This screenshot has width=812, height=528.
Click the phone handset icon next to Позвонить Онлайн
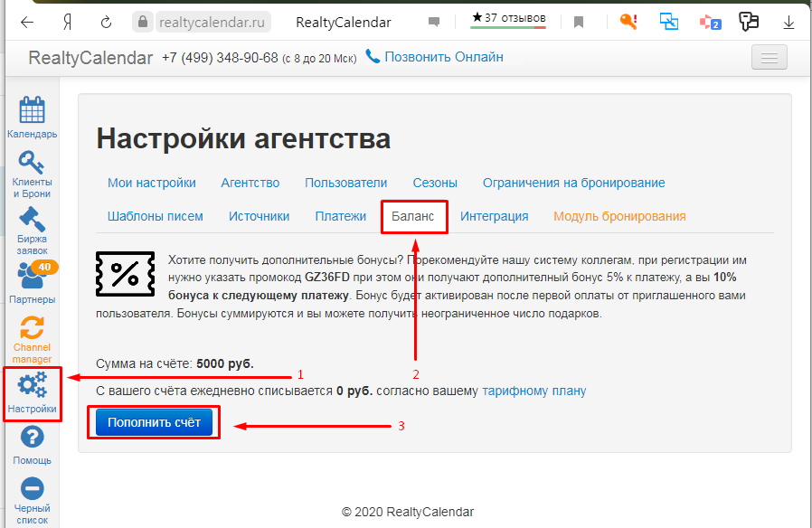coord(373,56)
